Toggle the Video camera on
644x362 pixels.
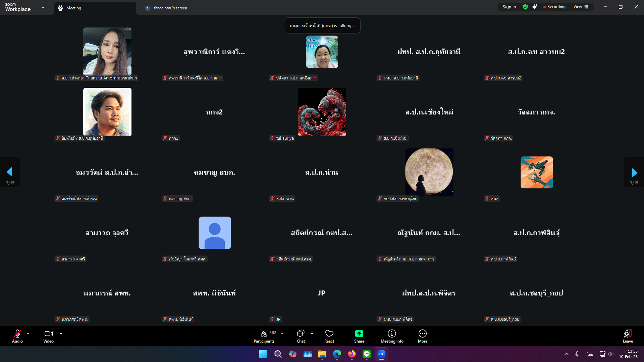coord(48,334)
